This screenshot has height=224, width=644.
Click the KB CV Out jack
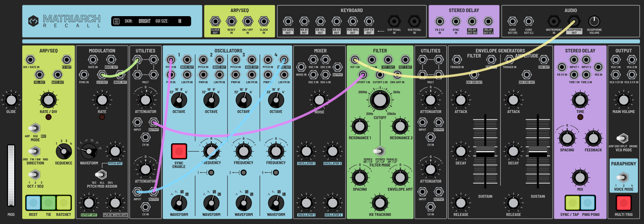coord(336,21)
